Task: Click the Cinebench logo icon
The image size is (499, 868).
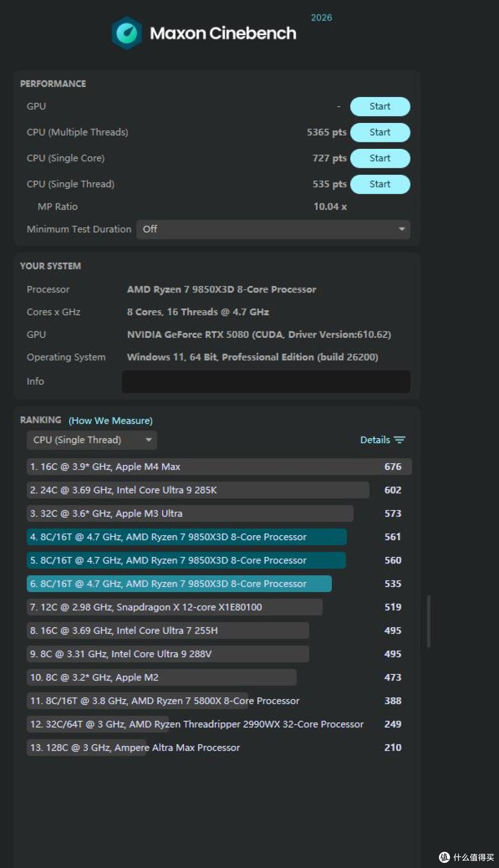Action: [x=127, y=33]
